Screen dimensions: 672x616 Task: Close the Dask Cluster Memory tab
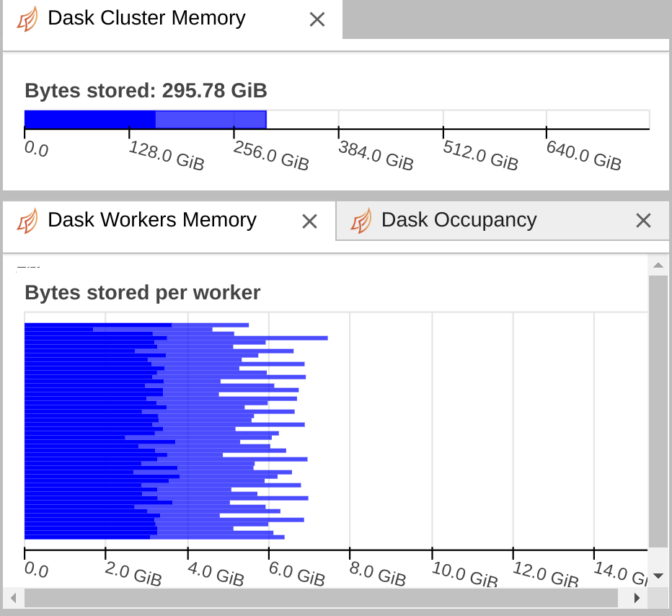317,19
